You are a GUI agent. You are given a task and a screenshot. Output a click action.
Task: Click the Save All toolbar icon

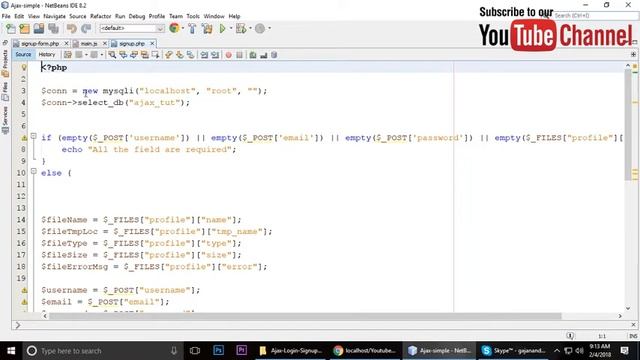point(53,29)
